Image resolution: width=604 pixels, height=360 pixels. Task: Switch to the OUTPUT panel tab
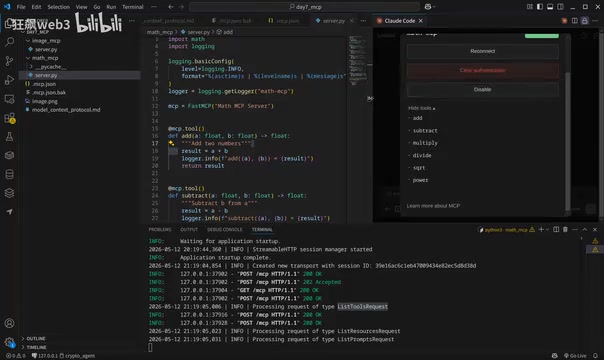[189, 229]
